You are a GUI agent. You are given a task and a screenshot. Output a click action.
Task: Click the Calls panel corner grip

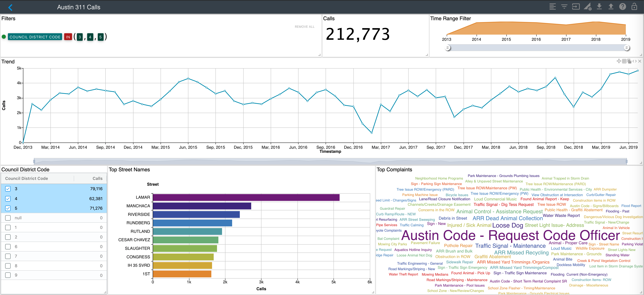pos(427,55)
